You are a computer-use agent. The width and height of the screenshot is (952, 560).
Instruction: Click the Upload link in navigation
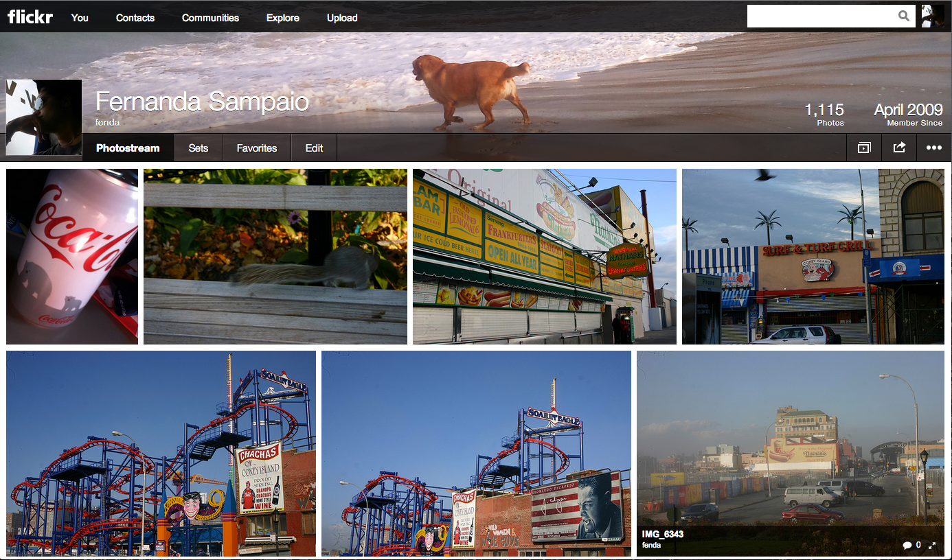click(x=342, y=18)
